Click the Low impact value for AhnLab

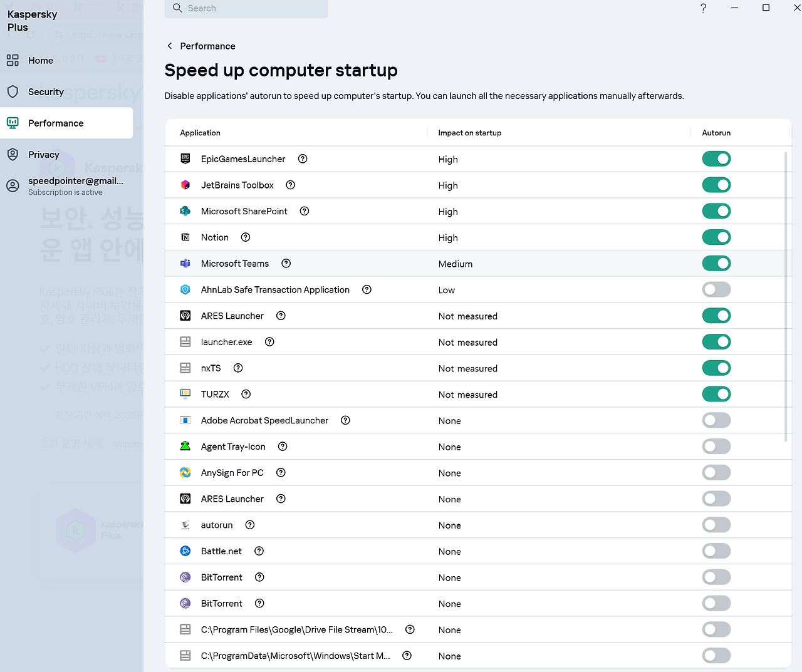click(x=447, y=290)
